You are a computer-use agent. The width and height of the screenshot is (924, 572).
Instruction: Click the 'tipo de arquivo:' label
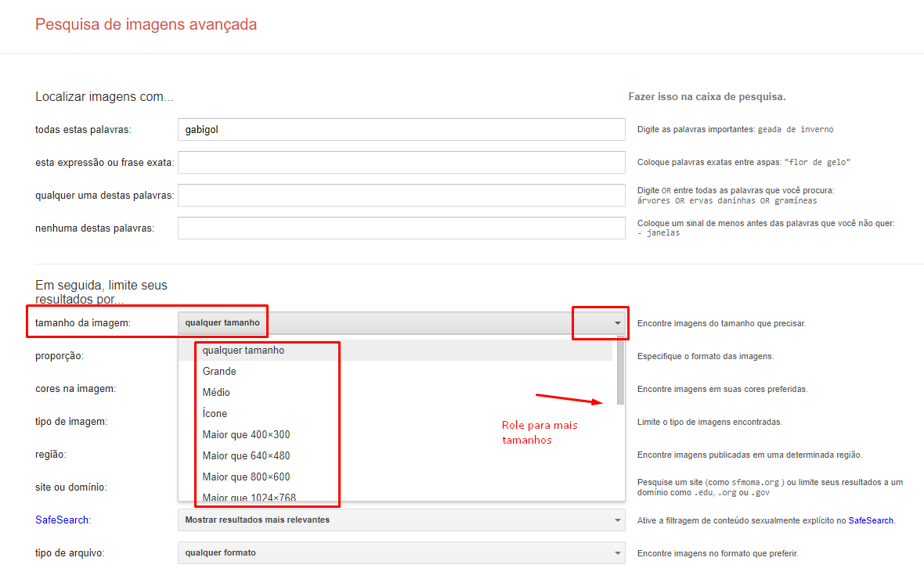pyautogui.click(x=70, y=553)
